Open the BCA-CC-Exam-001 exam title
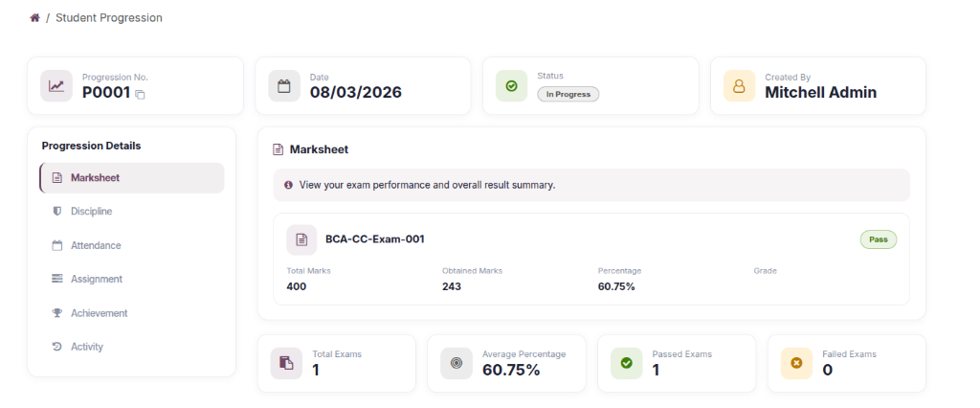Image resolution: width=980 pixels, height=408 pixels. point(375,239)
